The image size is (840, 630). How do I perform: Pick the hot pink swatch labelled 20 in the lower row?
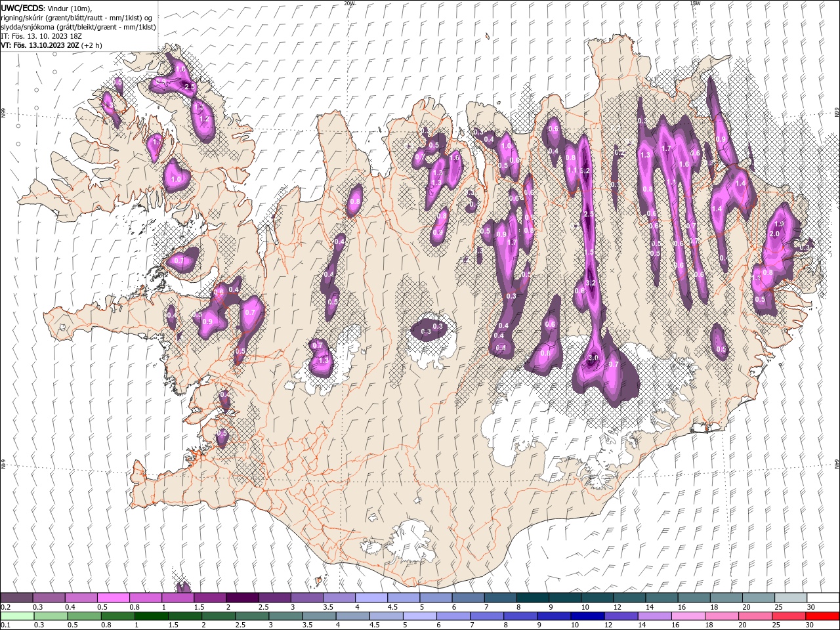click(x=755, y=616)
